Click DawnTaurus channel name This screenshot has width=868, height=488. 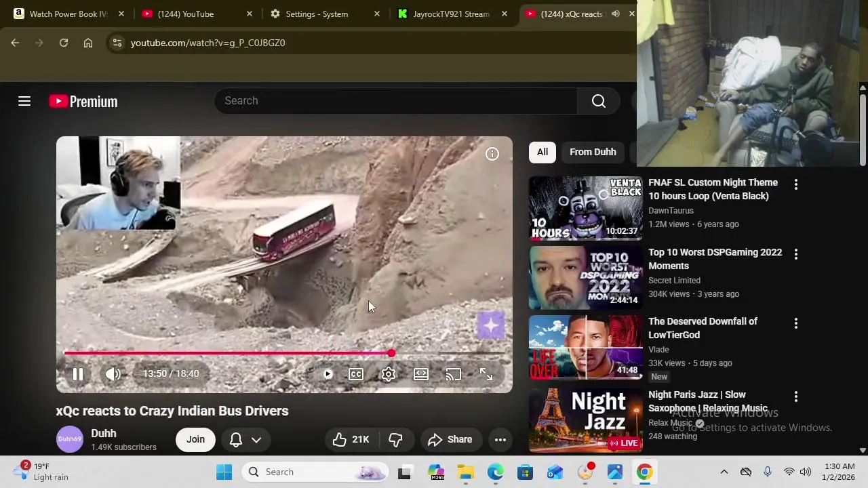coord(671,211)
